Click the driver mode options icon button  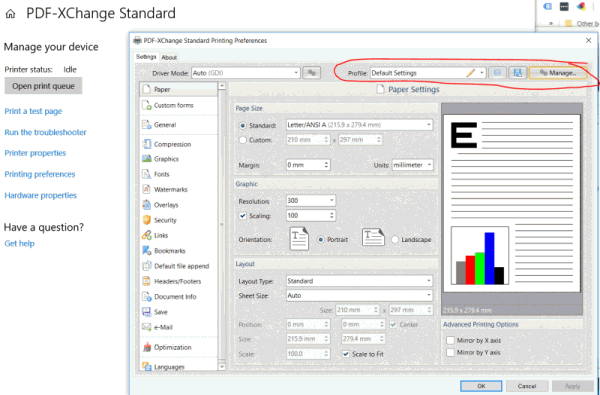point(311,73)
